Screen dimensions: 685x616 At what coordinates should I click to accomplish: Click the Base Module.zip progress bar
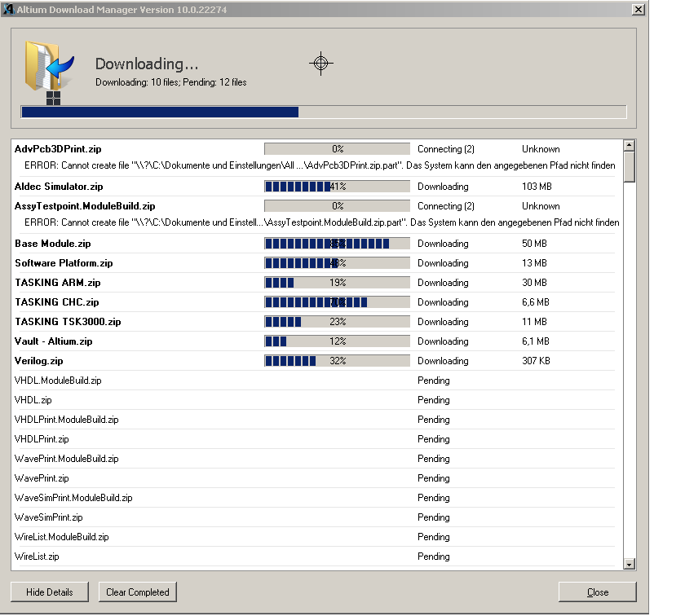tap(338, 244)
